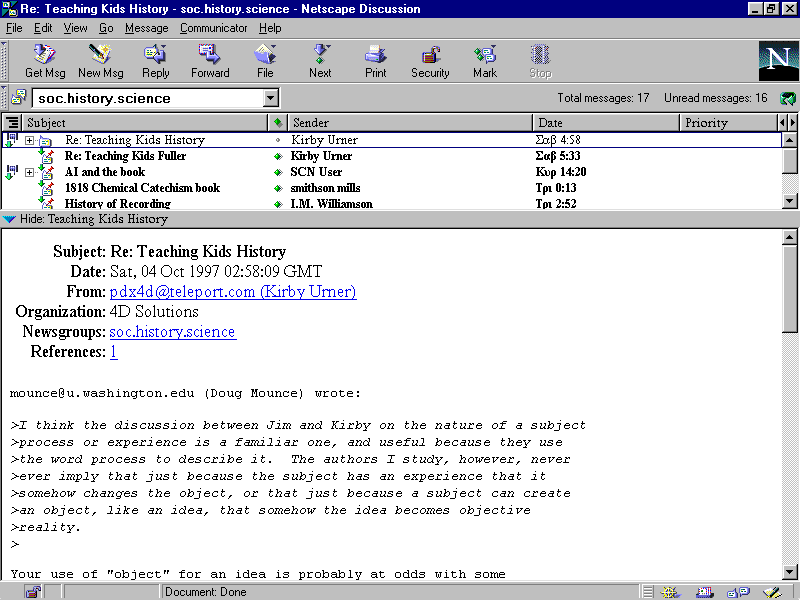Open the Communicator menu
The height and width of the screenshot is (600, 800).
(213, 28)
